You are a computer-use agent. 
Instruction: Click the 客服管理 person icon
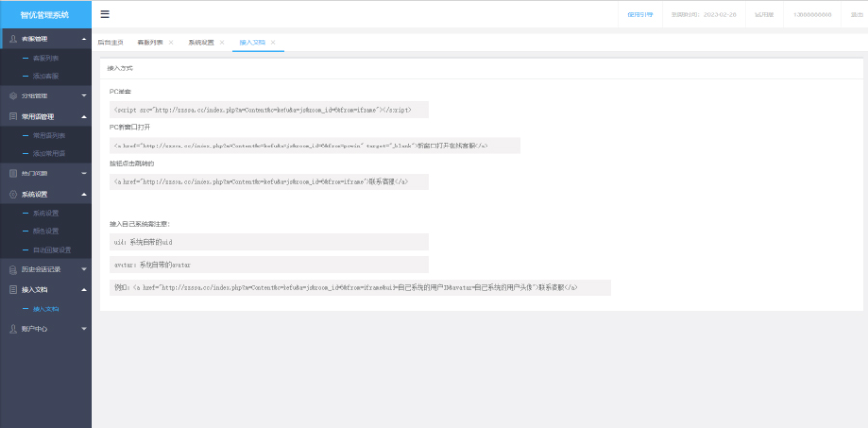14,40
